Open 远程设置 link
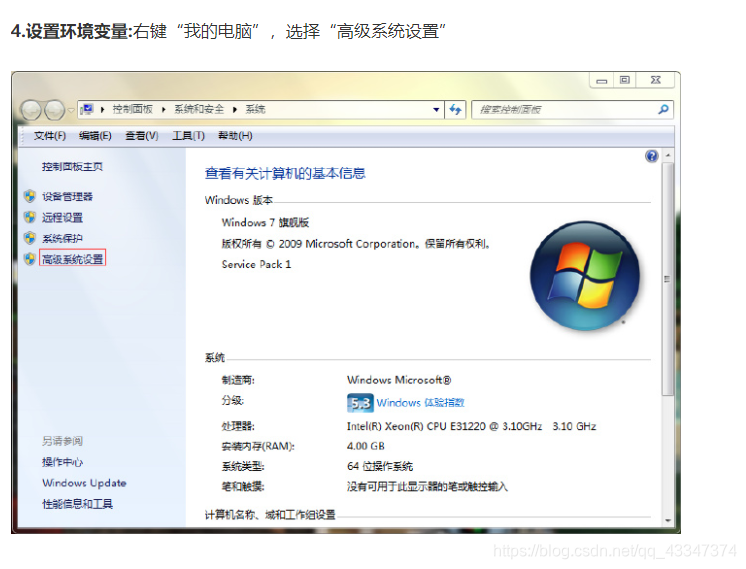 click(62, 217)
